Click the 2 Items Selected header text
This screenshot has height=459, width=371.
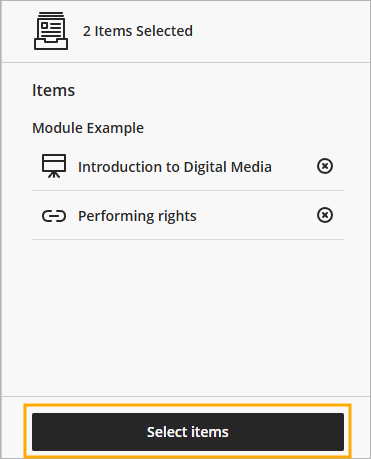pyautogui.click(x=138, y=31)
